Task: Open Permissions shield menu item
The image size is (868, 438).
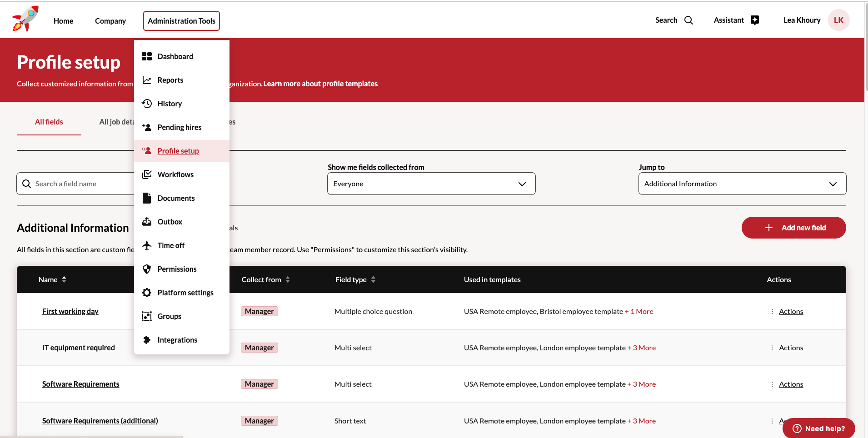Action: coord(177,269)
